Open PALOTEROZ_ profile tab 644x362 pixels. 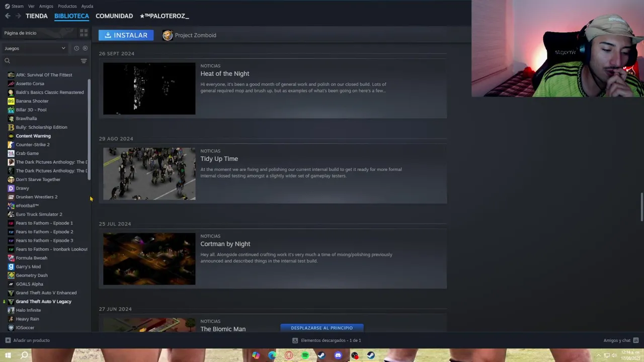(x=165, y=16)
